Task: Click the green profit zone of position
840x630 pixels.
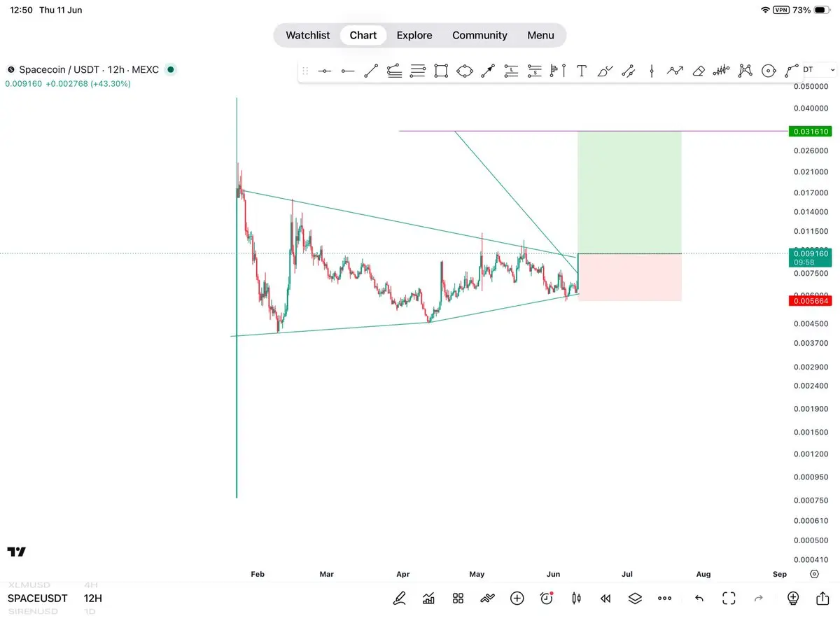Action: pos(629,192)
